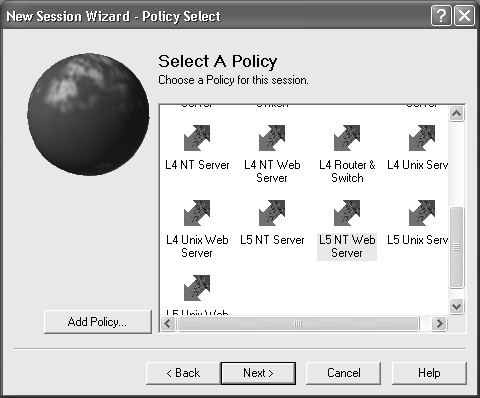The image size is (480, 398).
Task: Click the policy list scroll down arrow
Action: 456,306
